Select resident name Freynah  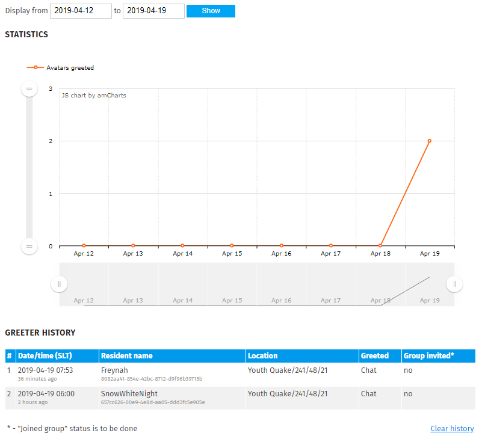114,370
